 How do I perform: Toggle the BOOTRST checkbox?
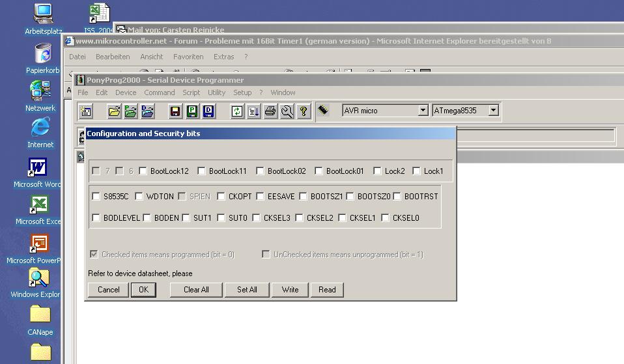coord(397,196)
